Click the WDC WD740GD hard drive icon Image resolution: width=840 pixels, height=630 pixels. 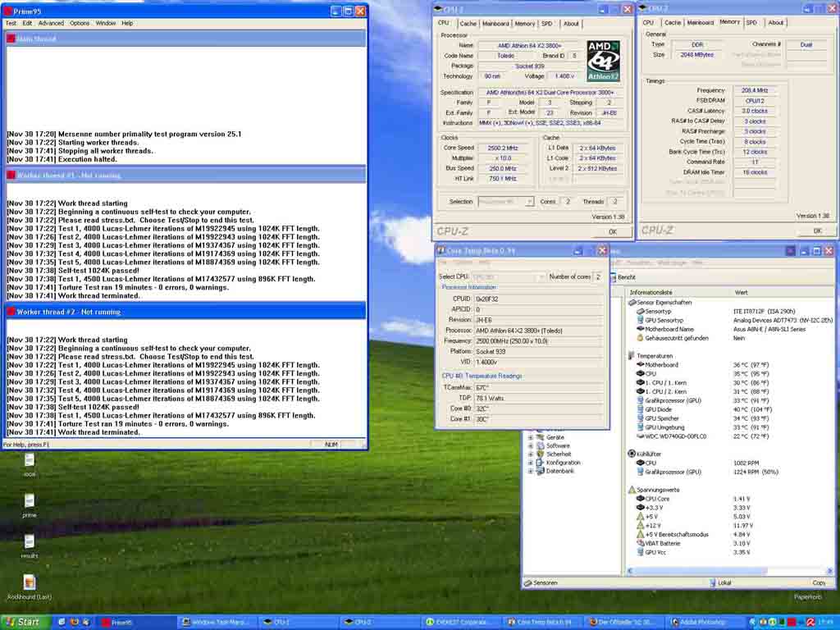640,436
